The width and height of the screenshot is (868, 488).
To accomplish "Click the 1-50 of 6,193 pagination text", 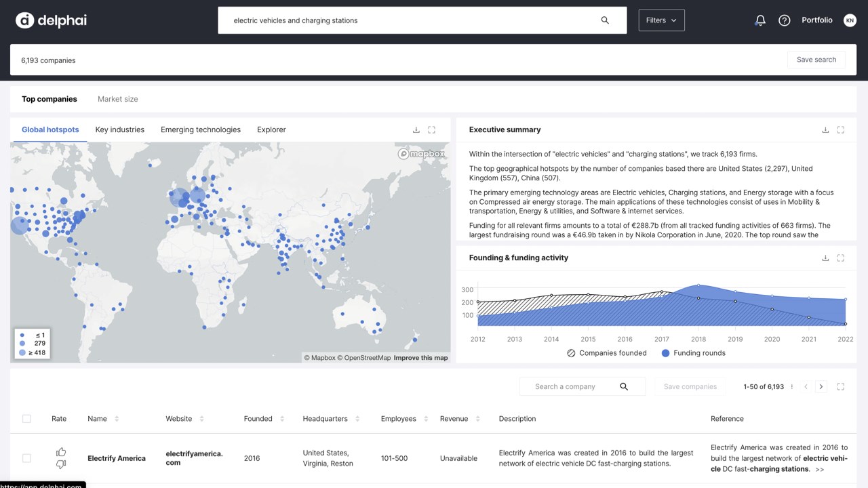I will pos(764,387).
